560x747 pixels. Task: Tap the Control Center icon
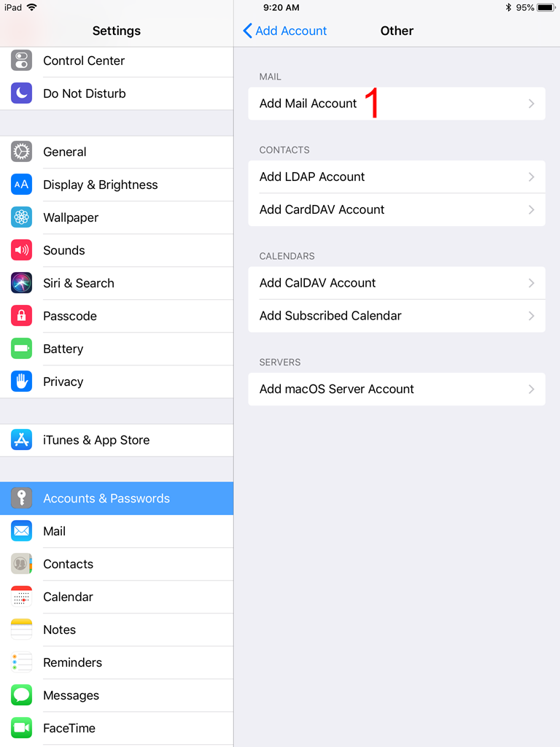(x=21, y=61)
